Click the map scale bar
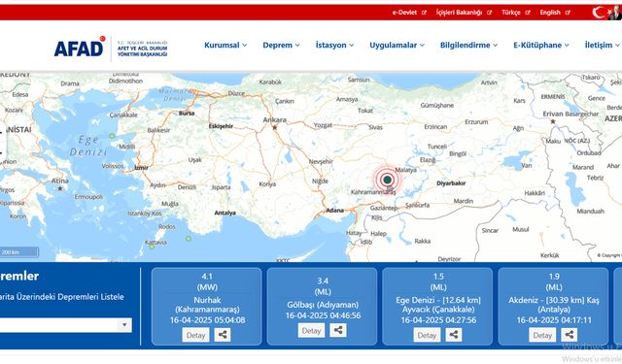This screenshot has height=364, width=622. tap(19, 252)
